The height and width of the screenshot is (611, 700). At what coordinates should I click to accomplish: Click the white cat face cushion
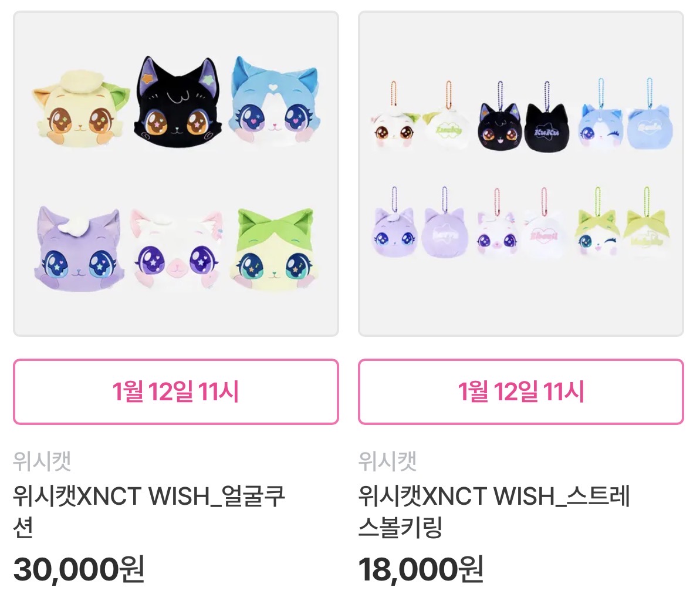(177, 249)
